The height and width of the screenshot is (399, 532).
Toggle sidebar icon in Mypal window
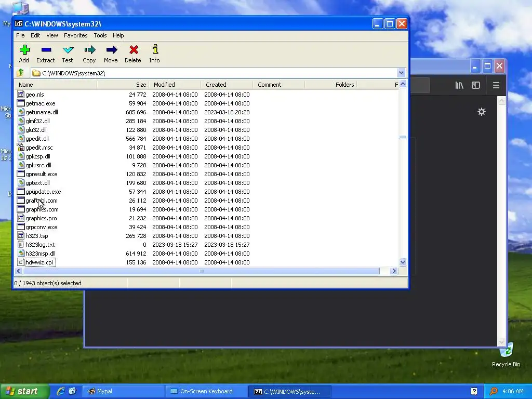pyautogui.click(x=476, y=85)
